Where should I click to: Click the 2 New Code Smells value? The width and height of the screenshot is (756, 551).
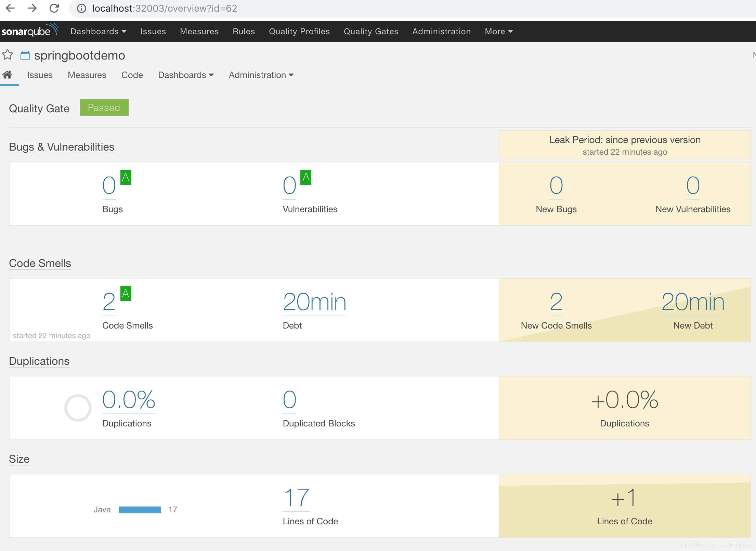pyautogui.click(x=556, y=302)
